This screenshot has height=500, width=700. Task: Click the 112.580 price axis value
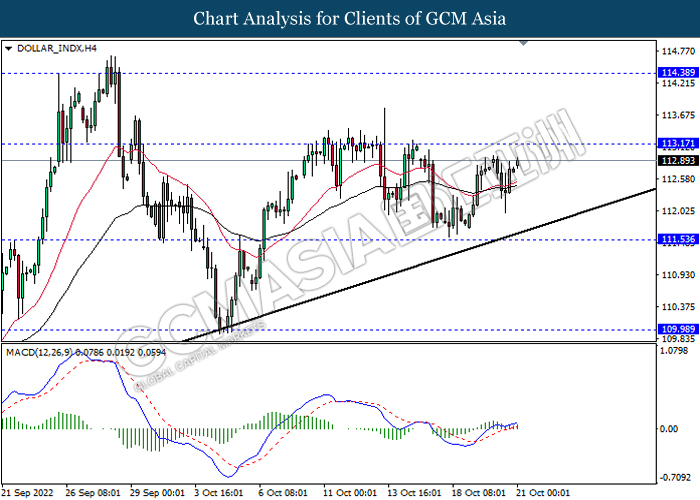coord(678,179)
